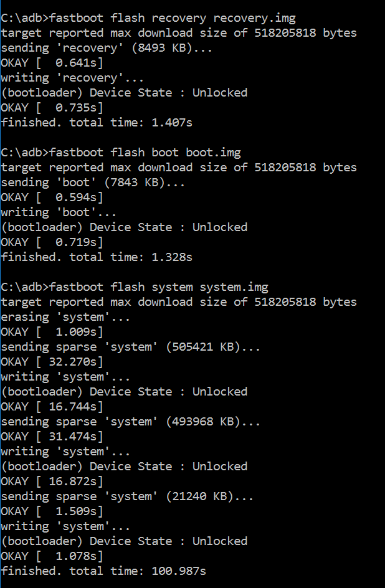Click the 'OKAY [ 32.270s]' output line

click(52, 362)
